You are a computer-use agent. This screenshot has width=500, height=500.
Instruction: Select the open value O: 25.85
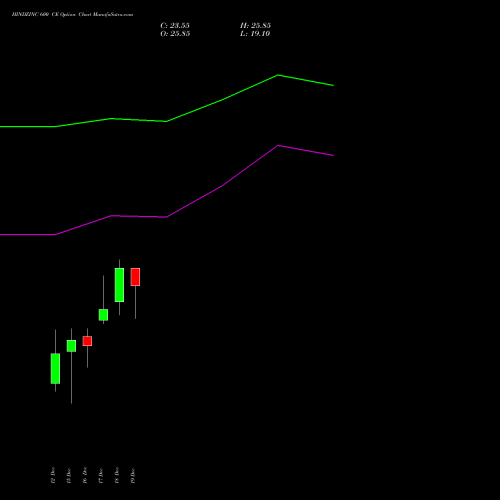[x=175, y=34]
